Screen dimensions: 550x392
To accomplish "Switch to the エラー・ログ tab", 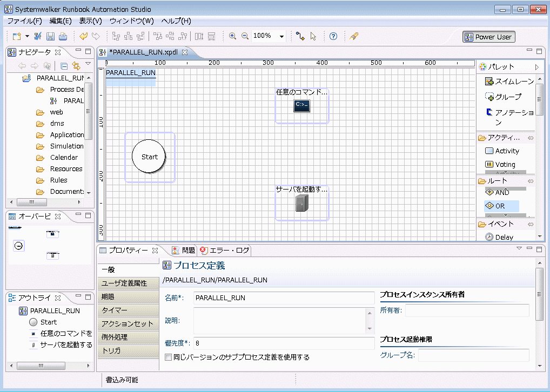I will click(225, 251).
